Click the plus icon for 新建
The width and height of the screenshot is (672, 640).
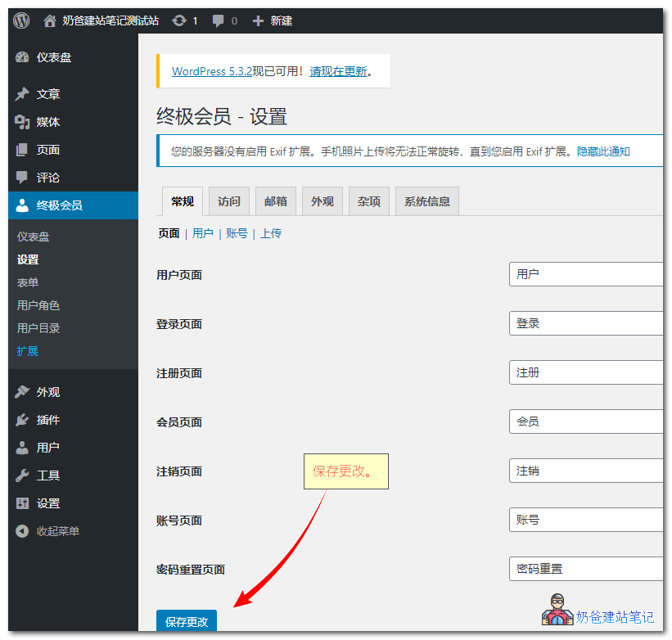coord(258,20)
